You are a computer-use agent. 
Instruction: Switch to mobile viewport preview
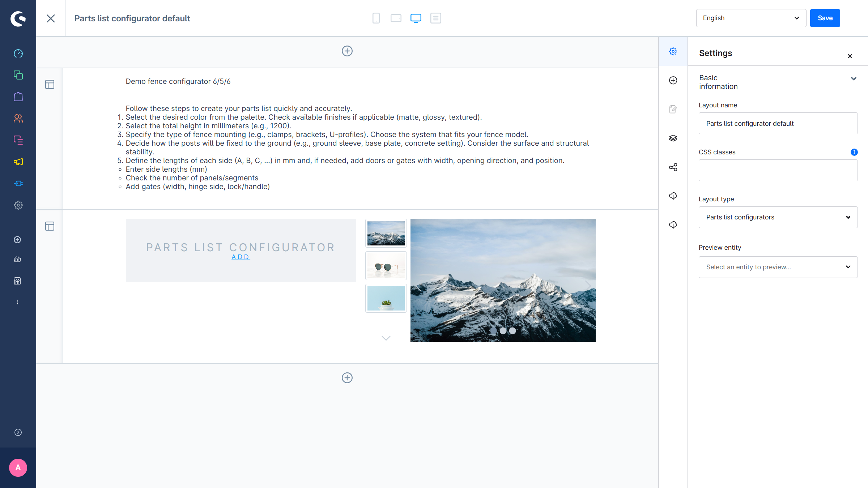tap(376, 18)
